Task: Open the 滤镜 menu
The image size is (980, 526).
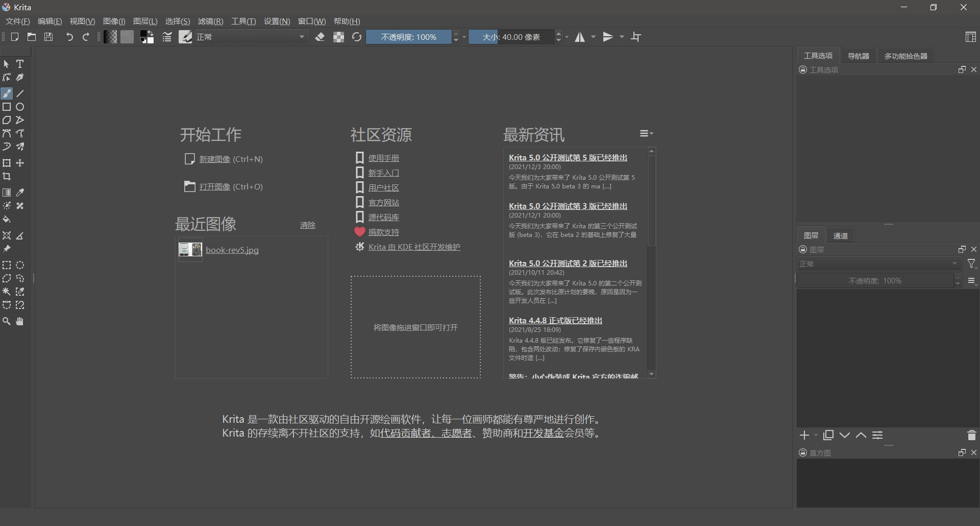Action: tap(210, 21)
